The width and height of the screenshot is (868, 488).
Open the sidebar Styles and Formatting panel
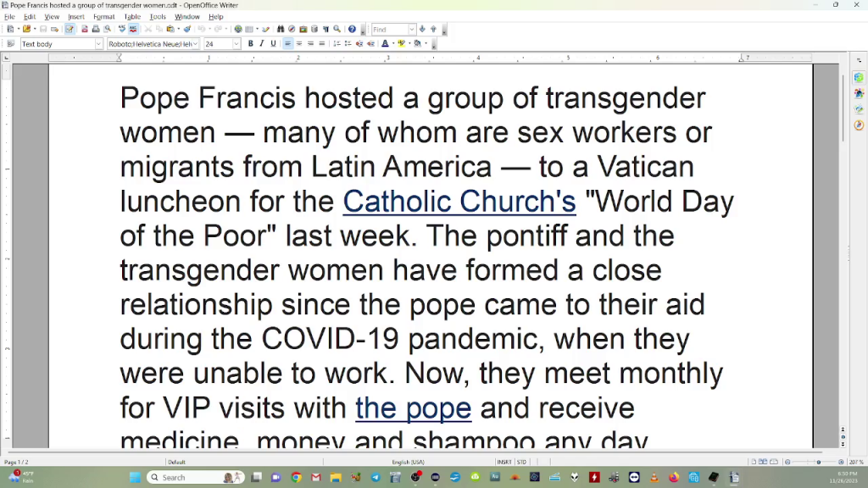pos(859,93)
